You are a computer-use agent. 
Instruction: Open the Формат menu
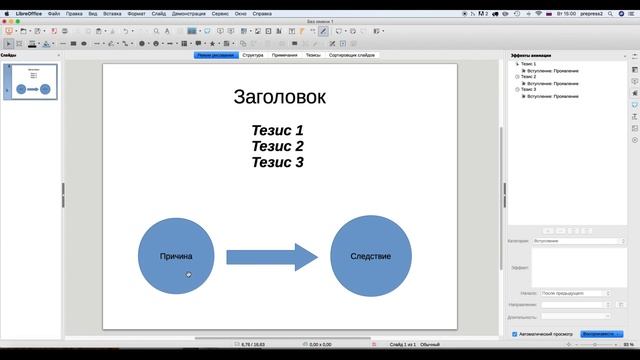[136, 13]
